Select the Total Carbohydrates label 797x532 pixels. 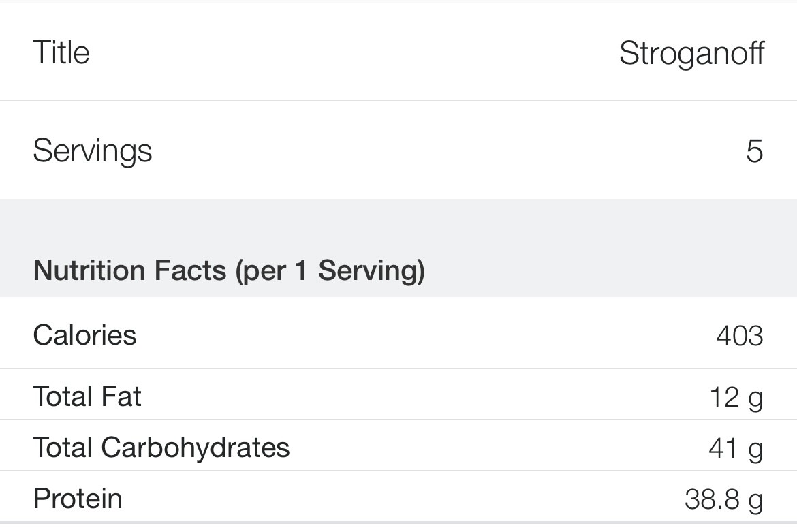click(x=161, y=447)
